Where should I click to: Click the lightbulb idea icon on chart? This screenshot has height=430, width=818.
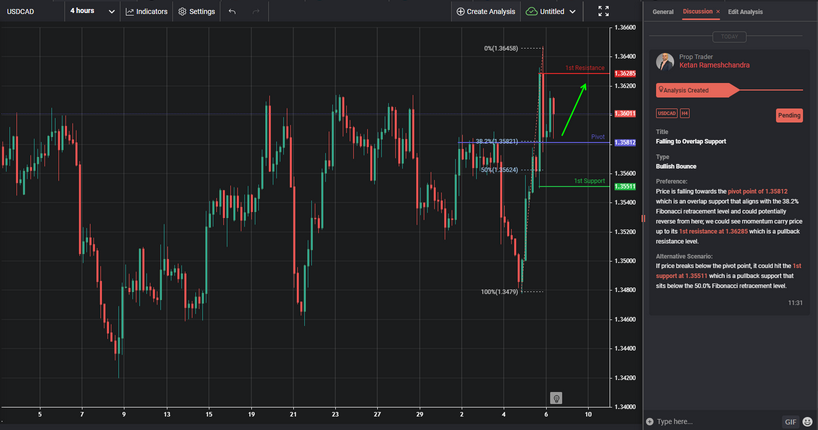coord(556,398)
